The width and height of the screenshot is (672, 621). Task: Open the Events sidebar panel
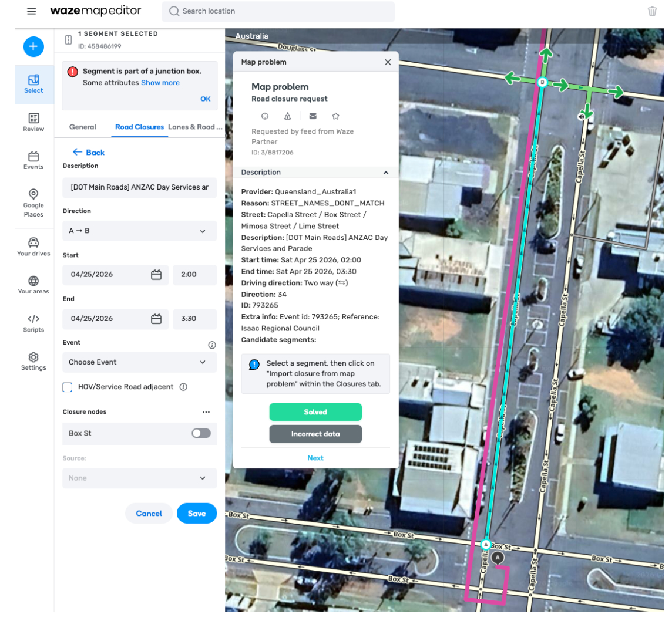tap(33, 161)
